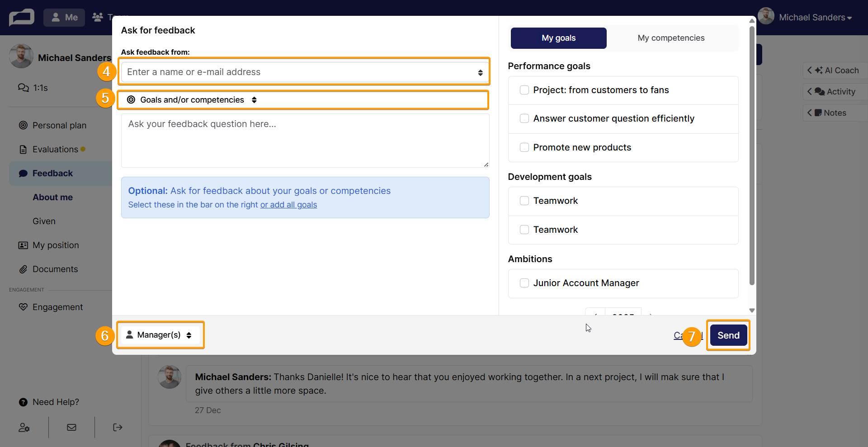Open Evaluations document icon
This screenshot has height=447, width=868.
pyautogui.click(x=23, y=149)
